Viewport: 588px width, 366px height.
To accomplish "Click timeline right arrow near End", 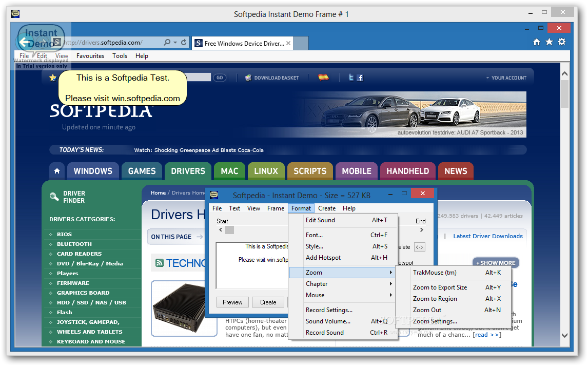I will click(x=422, y=230).
